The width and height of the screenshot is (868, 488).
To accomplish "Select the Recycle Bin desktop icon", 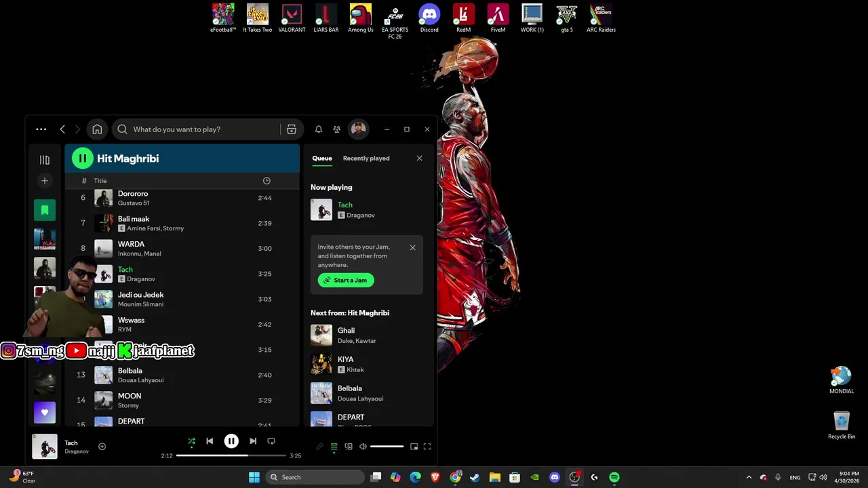I will pyautogui.click(x=842, y=425).
